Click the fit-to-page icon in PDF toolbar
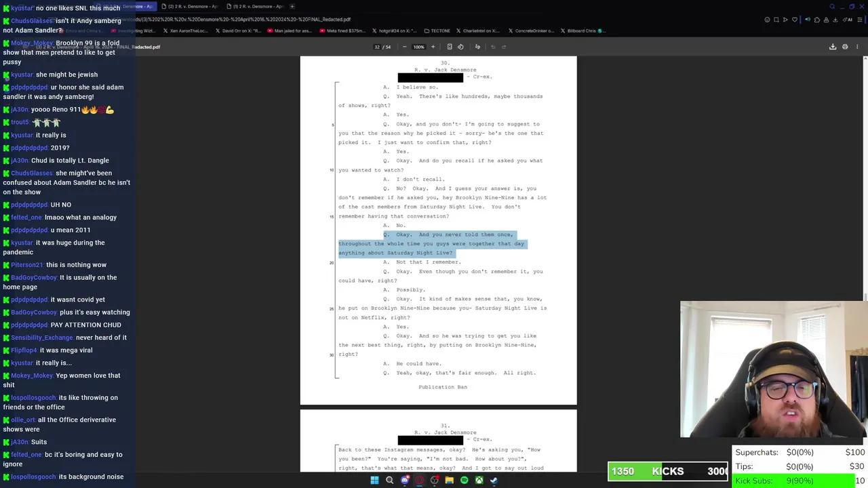The width and height of the screenshot is (868, 488). click(450, 47)
